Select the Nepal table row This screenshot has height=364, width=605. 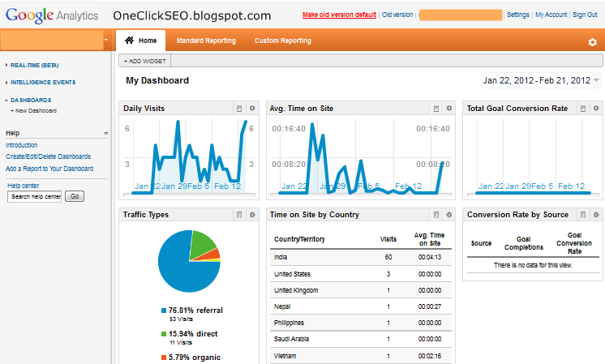[361, 306]
